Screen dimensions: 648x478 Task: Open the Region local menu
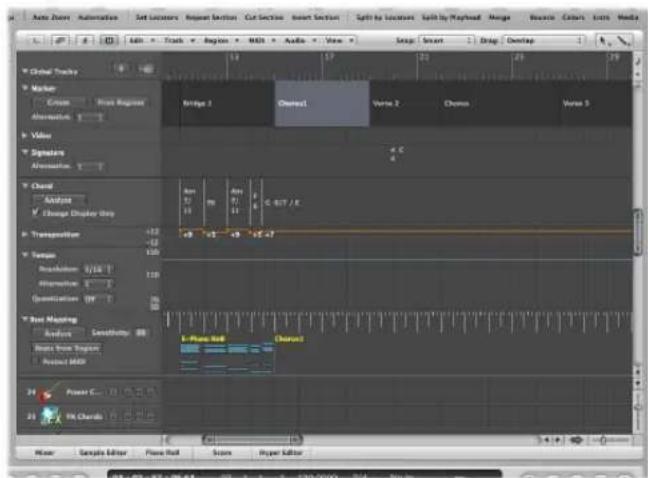click(x=221, y=40)
